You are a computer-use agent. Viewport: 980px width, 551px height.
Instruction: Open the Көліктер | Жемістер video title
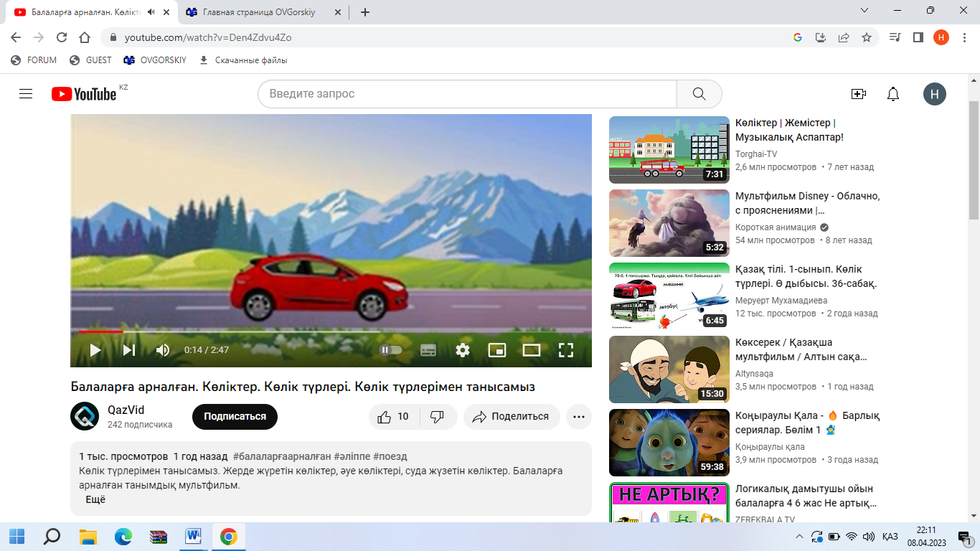click(x=789, y=130)
